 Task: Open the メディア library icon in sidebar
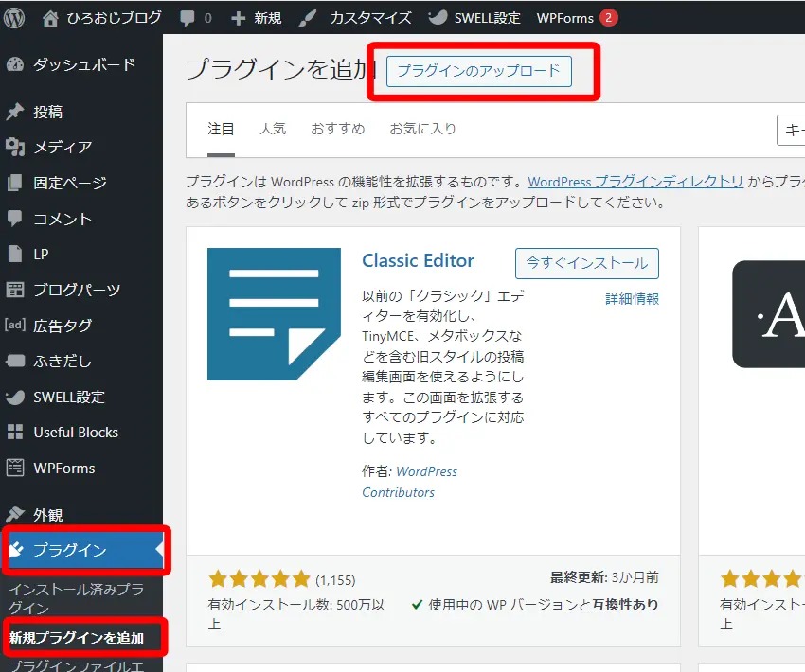[x=13, y=147]
